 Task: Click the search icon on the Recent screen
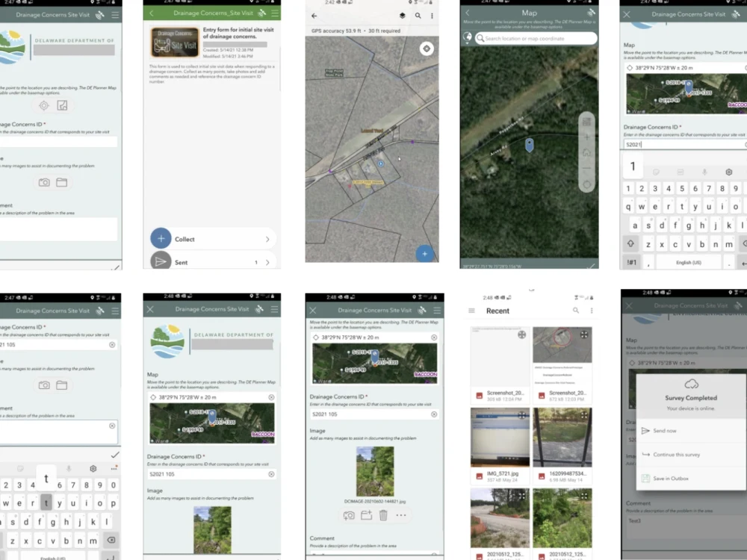coord(576,311)
